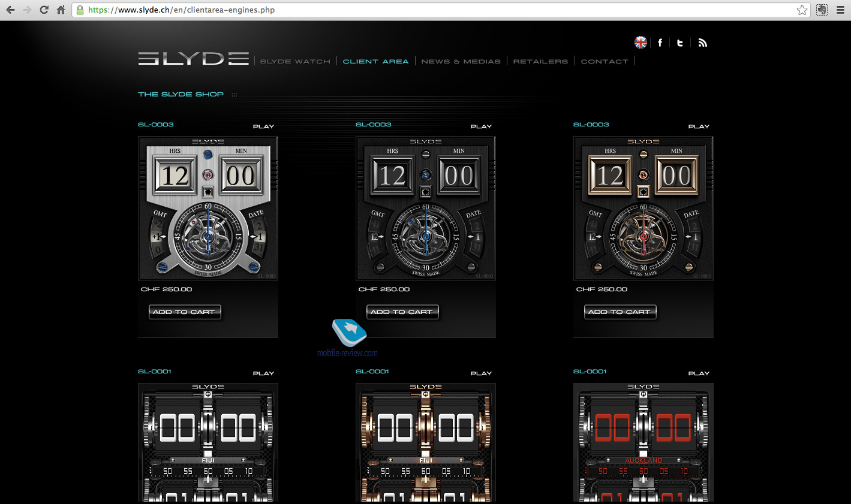The width and height of the screenshot is (851, 504).
Task: Click the browser forward arrow
Action: [x=27, y=10]
